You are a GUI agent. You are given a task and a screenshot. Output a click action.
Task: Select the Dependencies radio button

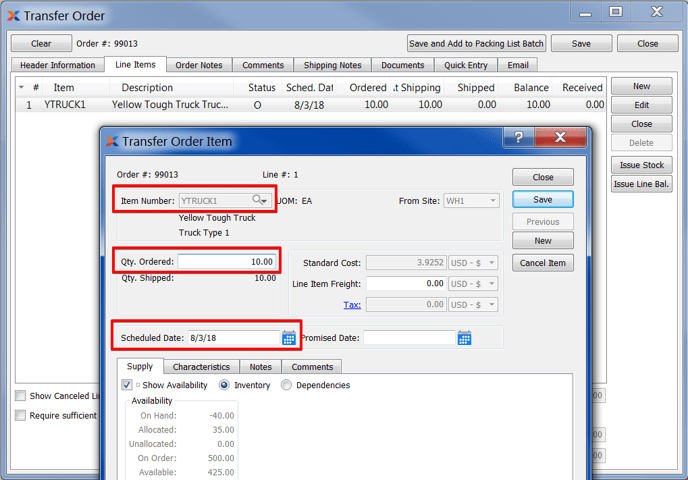(x=287, y=385)
